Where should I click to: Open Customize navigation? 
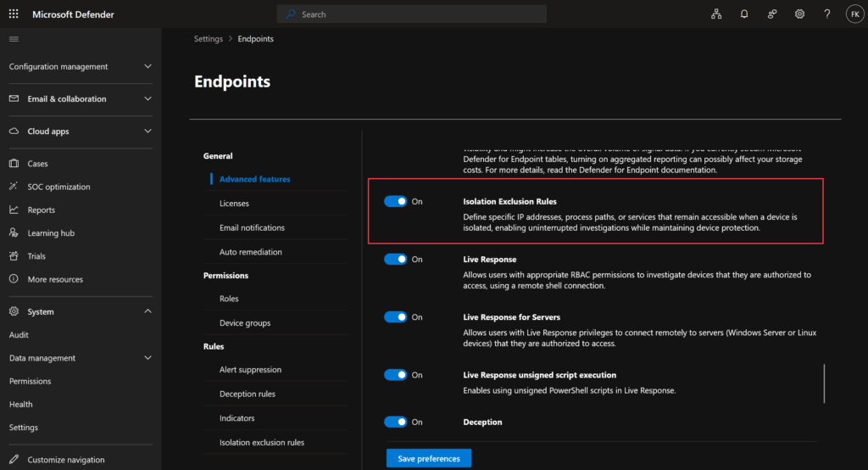[66, 460]
